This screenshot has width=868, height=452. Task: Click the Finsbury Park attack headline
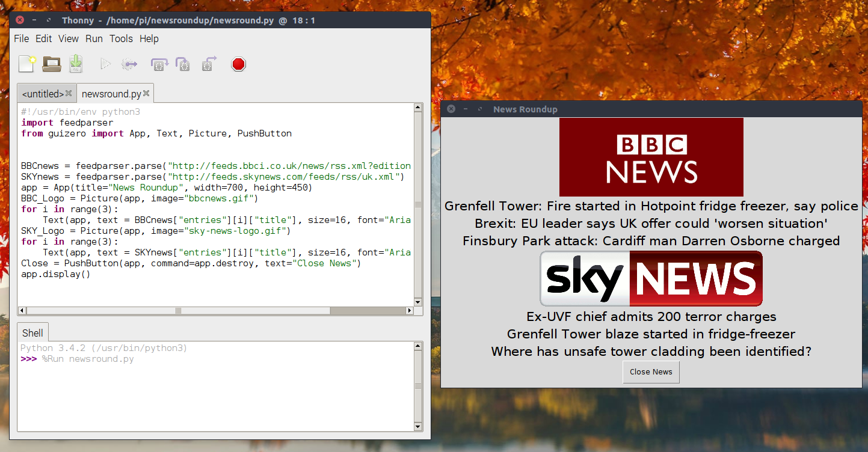click(x=651, y=241)
